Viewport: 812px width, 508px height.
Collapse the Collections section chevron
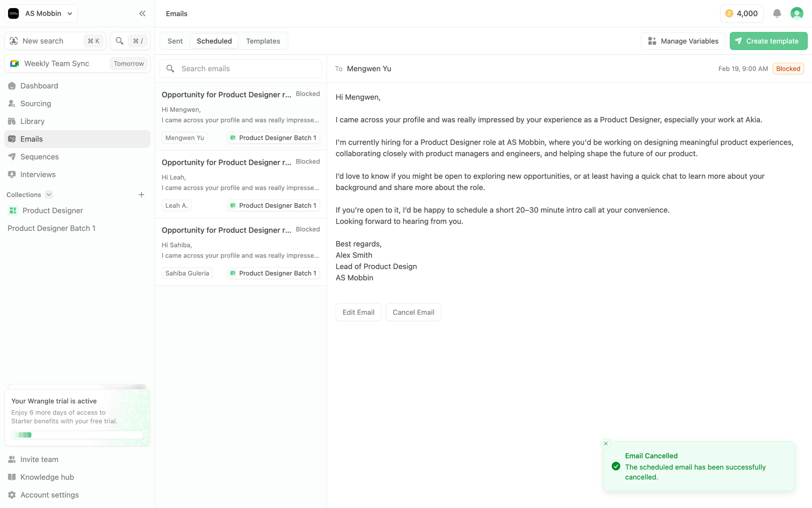pos(49,195)
